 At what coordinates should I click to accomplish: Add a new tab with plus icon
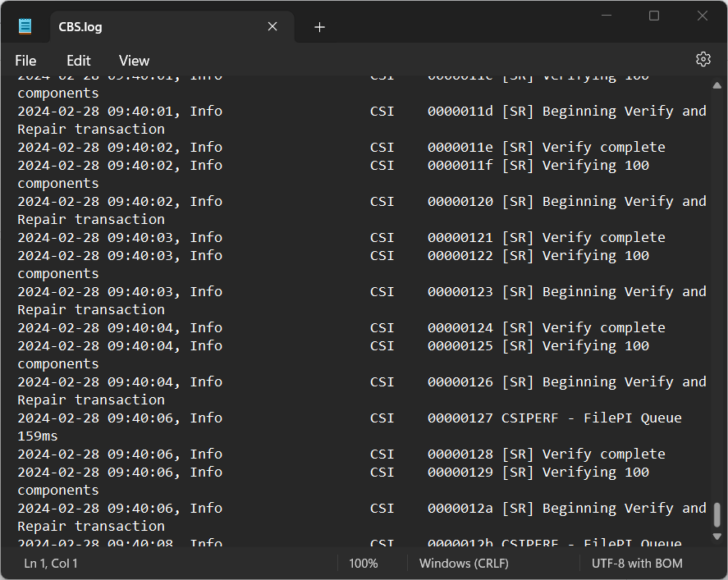tap(319, 27)
